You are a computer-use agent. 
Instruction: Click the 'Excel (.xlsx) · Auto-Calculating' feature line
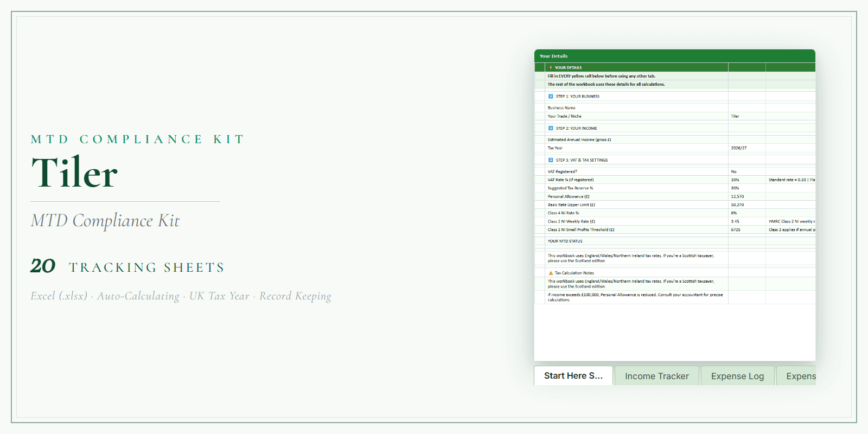181,296
